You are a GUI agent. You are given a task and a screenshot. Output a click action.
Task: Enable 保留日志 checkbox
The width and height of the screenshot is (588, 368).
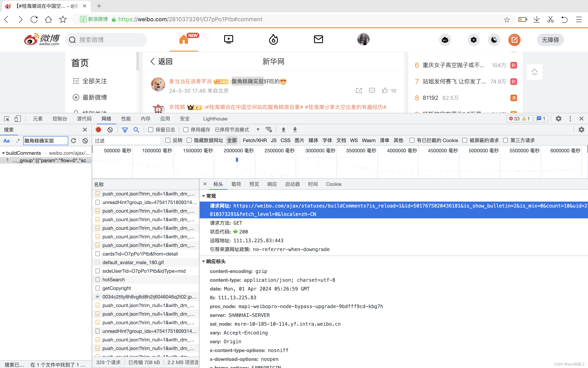coord(151,130)
